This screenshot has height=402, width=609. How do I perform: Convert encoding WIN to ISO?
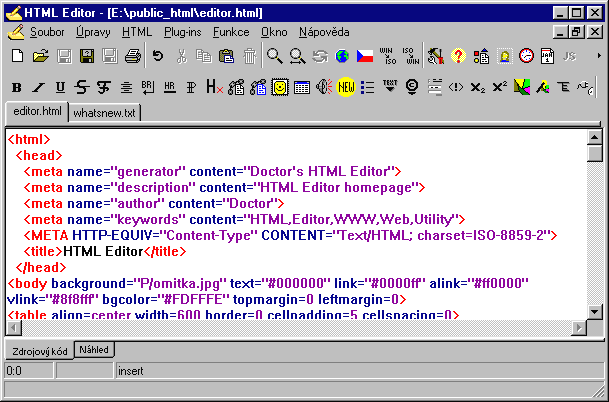click(x=388, y=56)
